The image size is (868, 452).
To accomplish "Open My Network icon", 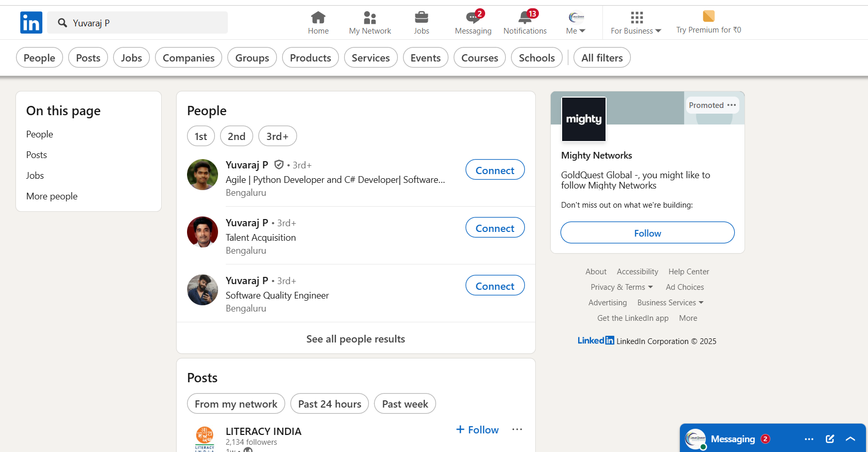I will 370,18.
